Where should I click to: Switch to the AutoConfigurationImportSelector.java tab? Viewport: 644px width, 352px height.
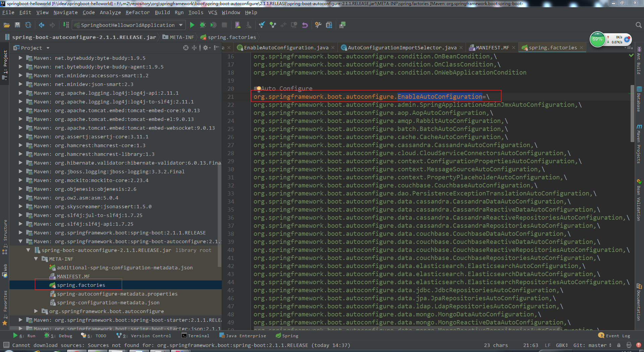pos(402,48)
